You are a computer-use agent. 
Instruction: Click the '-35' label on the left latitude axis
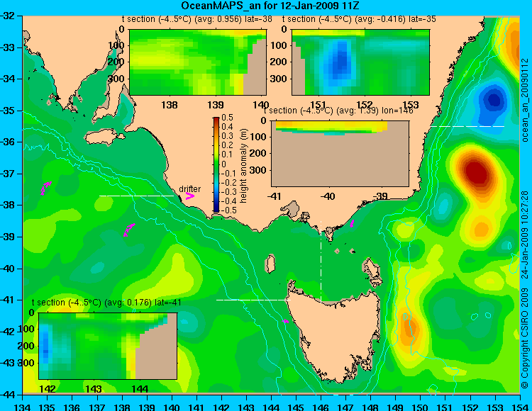pyautogui.click(x=8, y=111)
